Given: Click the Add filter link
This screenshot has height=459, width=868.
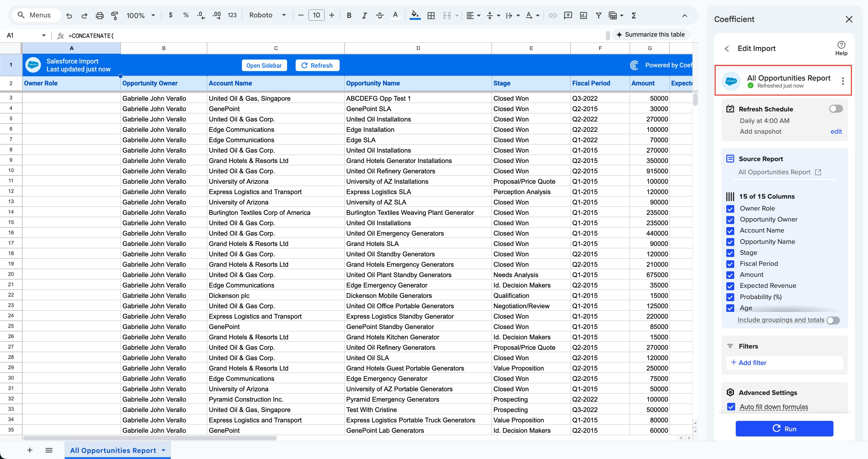Looking at the screenshot, I should [x=749, y=363].
